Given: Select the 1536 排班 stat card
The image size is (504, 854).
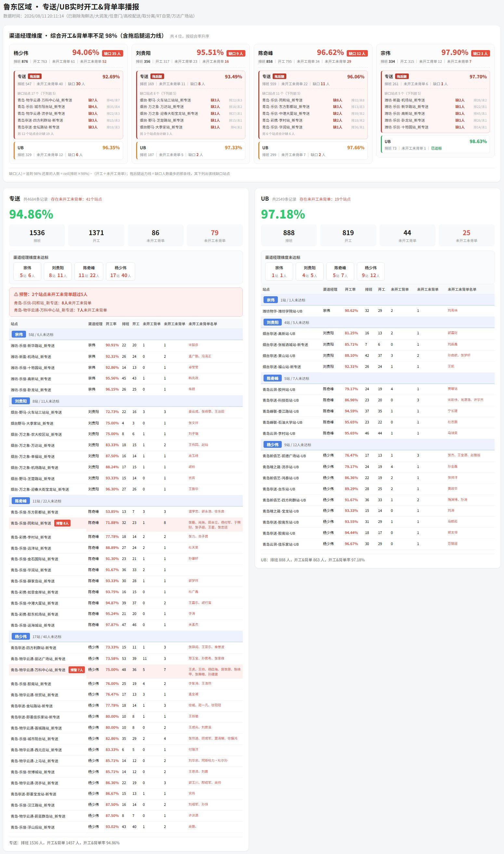Looking at the screenshot, I should [x=37, y=235].
